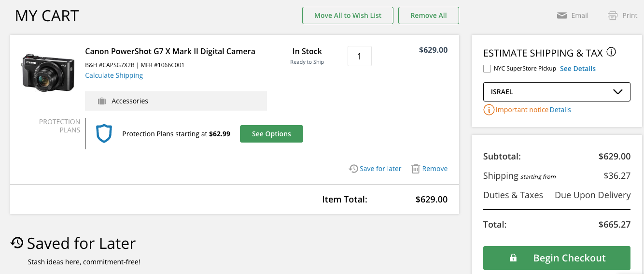Click the protection plan shield icon
644x274 pixels.
click(x=104, y=133)
